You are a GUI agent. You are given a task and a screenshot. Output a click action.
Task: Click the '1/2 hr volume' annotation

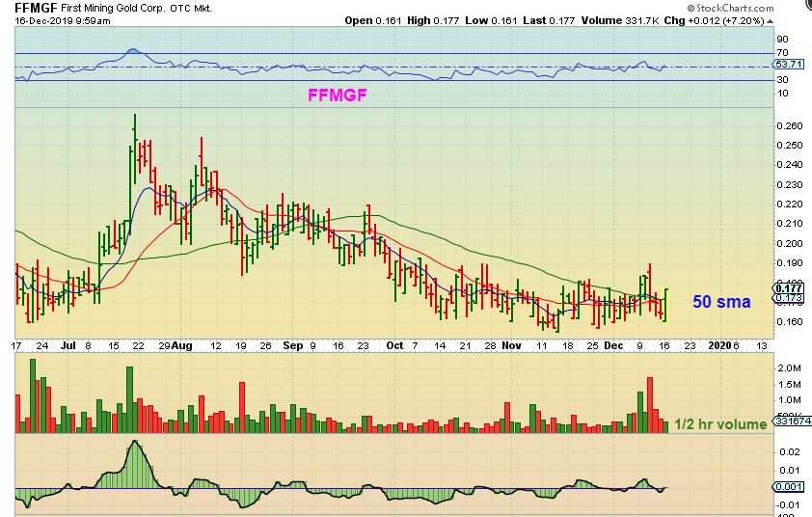pyautogui.click(x=720, y=424)
